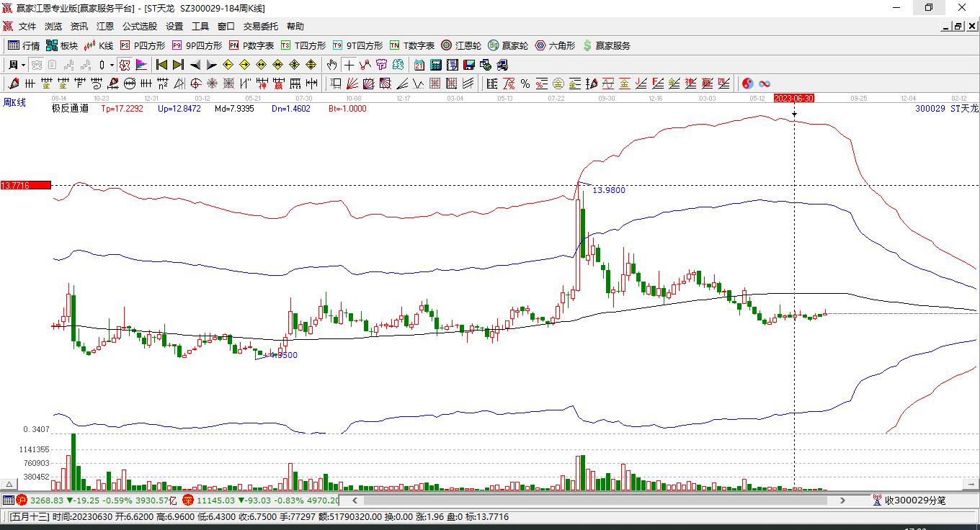This screenshot has height=530, width=980.
Task: Select the percent sign tool
Action: [525, 84]
